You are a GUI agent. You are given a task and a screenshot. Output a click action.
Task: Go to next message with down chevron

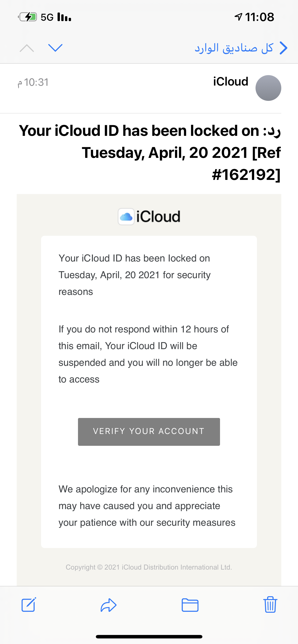coord(55,48)
